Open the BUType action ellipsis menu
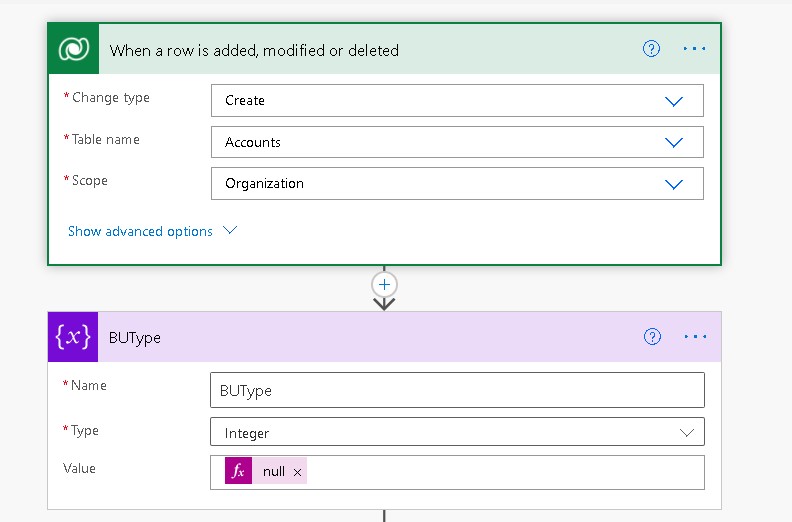This screenshot has width=792, height=522. click(695, 337)
